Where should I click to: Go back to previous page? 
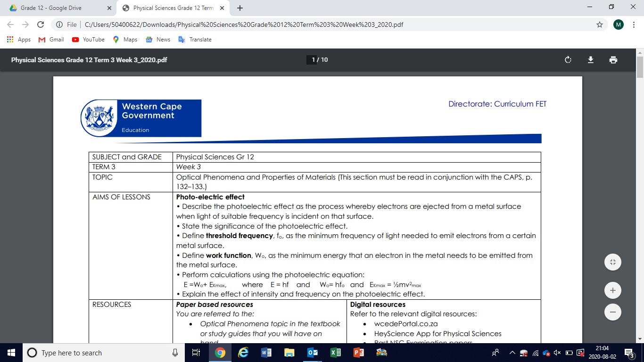(10, 25)
